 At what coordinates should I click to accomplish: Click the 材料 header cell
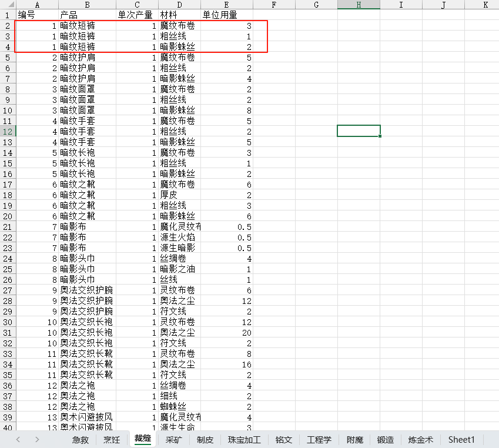[x=179, y=15]
